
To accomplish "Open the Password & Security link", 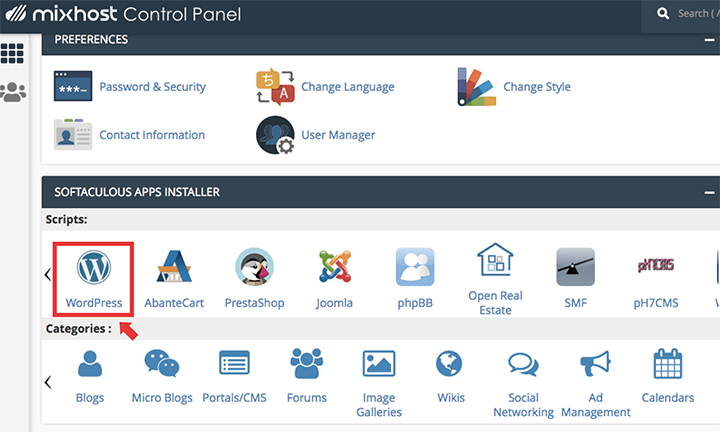I will (152, 87).
